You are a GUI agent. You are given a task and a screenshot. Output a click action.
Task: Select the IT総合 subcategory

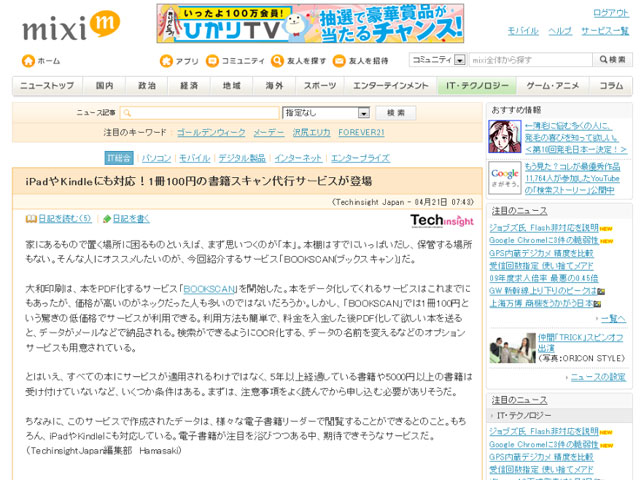click(x=119, y=158)
